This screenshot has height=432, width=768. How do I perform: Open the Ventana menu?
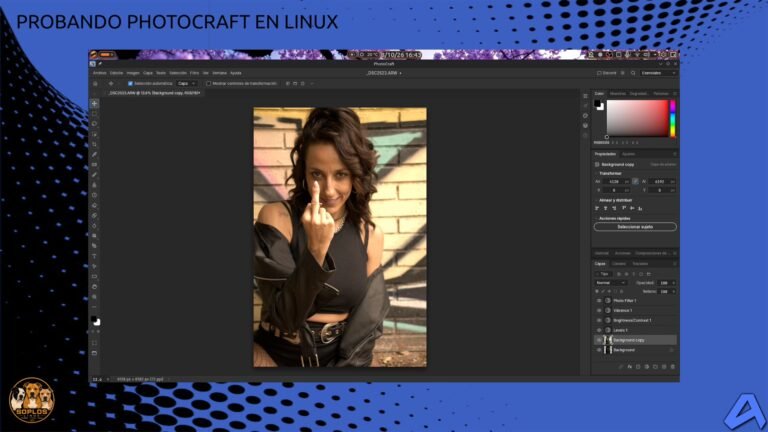click(219, 73)
